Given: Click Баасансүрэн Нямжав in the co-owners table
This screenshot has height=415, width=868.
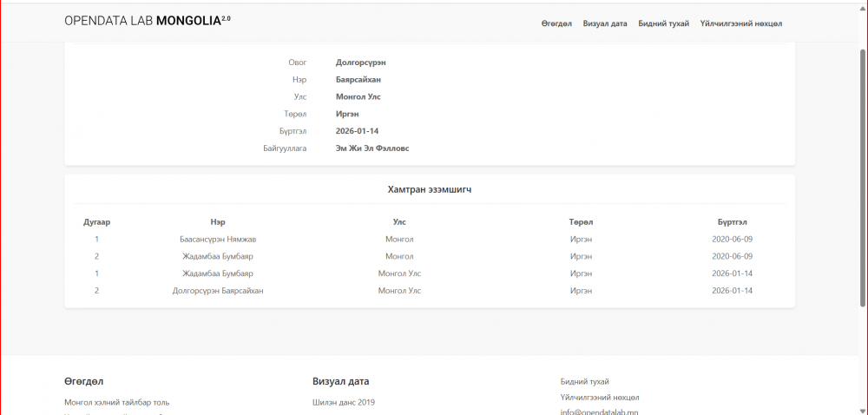Looking at the screenshot, I should coord(218,239).
